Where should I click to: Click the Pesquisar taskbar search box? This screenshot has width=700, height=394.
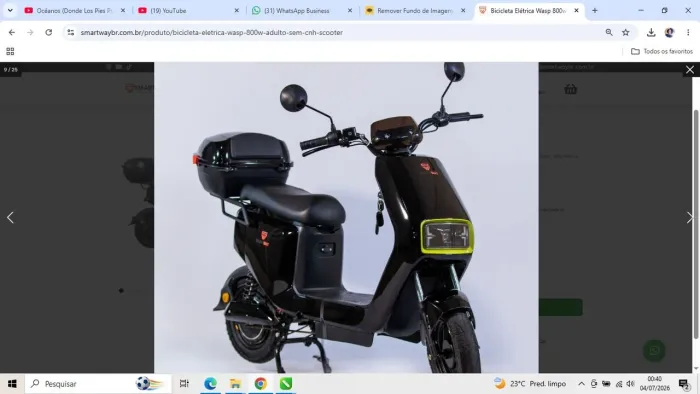tap(98, 384)
